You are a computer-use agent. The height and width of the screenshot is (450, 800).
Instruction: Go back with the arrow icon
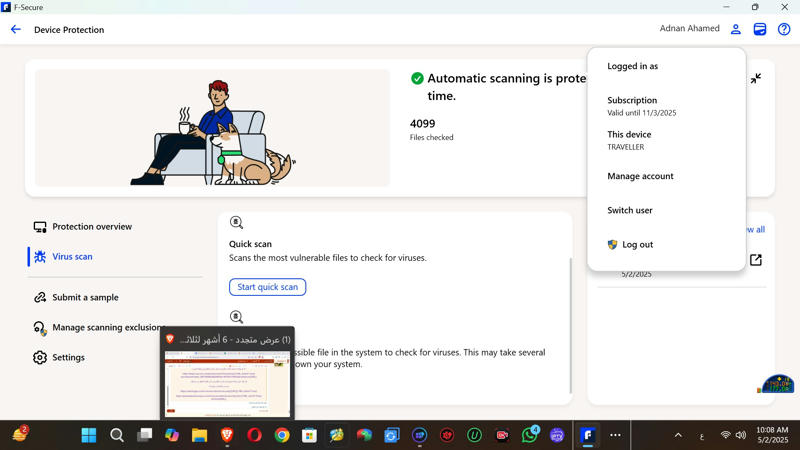[16, 30]
